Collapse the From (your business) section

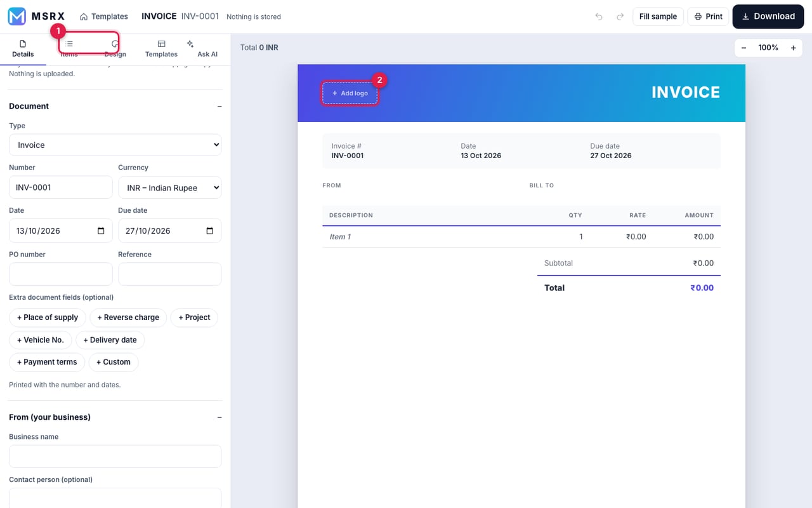click(x=219, y=417)
